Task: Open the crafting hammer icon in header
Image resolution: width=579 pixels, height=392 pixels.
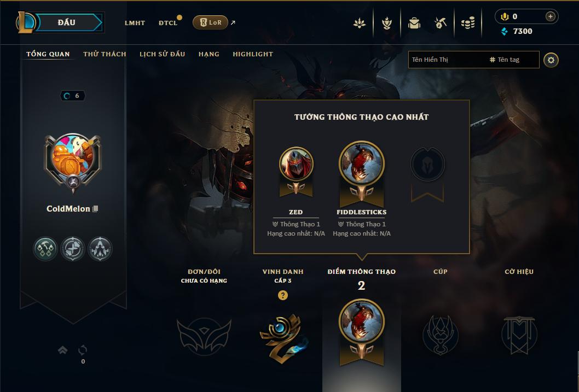Action: pyautogui.click(x=440, y=23)
